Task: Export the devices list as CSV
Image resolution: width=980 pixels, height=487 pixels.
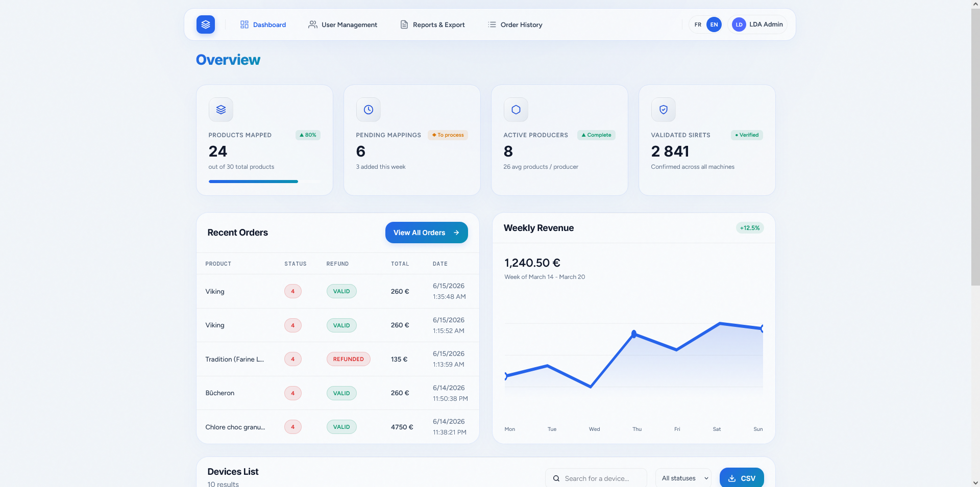Action: point(742,478)
